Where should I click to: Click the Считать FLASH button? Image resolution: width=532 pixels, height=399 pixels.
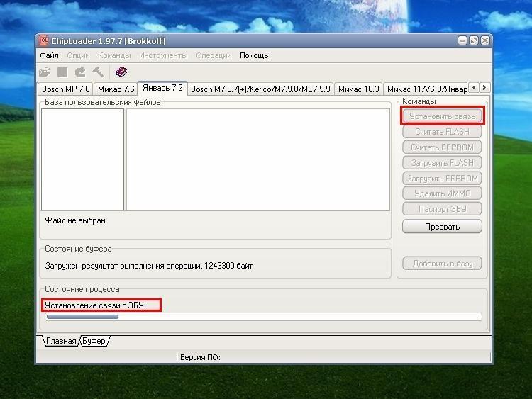(x=442, y=132)
